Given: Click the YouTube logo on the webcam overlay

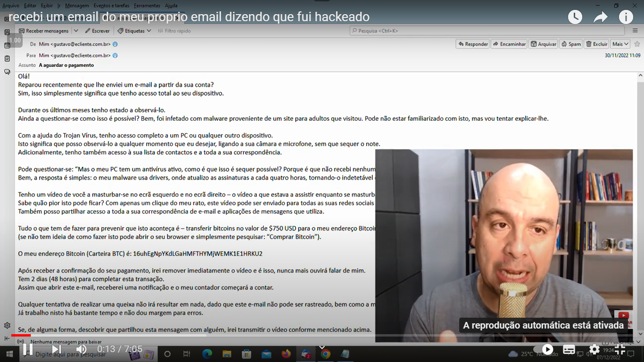Looking at the screenshot, I should tap(624, 316).
